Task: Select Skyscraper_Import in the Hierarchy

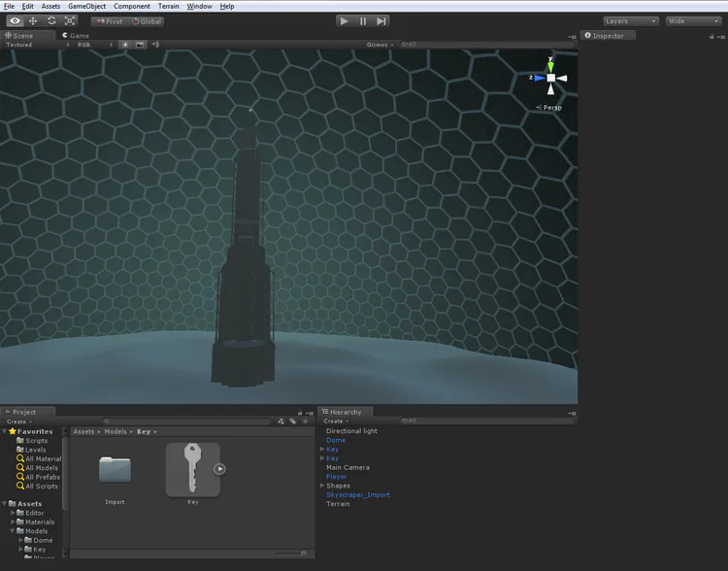Action: (357, 494)
